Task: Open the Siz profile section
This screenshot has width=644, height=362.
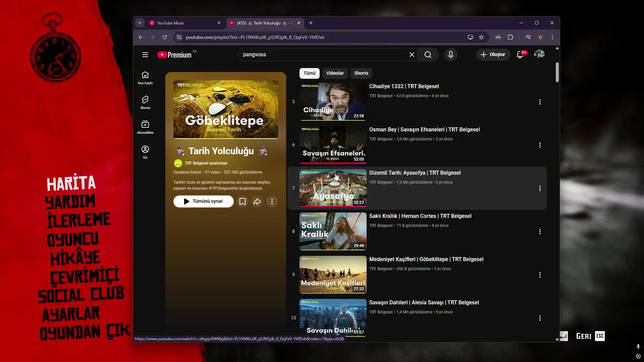Action: (x=145, y=152)
